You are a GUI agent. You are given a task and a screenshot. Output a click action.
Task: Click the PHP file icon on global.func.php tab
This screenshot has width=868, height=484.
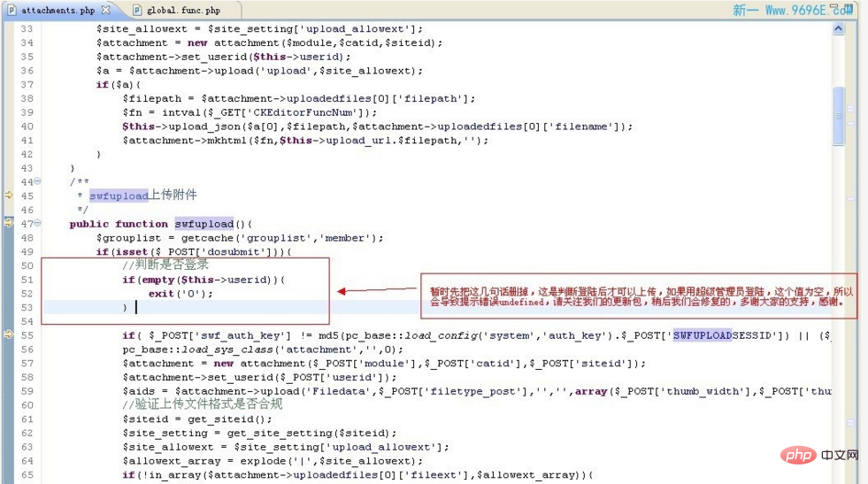pos(137,10)
